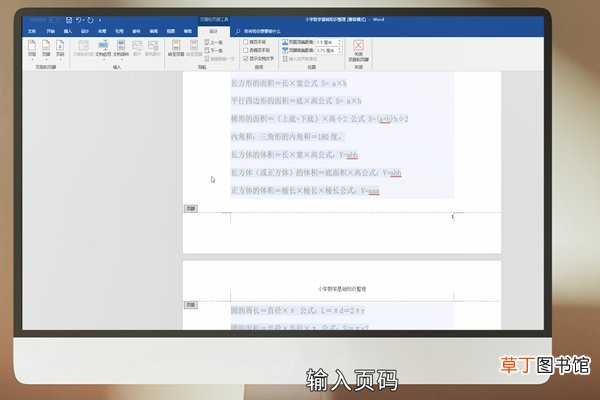Select the Header & Footer Tools Design tab

tap(214, 31)
